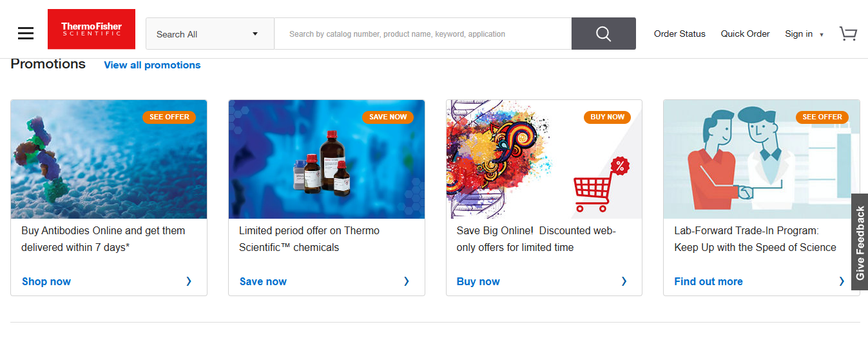Click the SEE OFFER badge on antibodies card
This screenshot has width=868, height=340.
(x=169, y=117)
